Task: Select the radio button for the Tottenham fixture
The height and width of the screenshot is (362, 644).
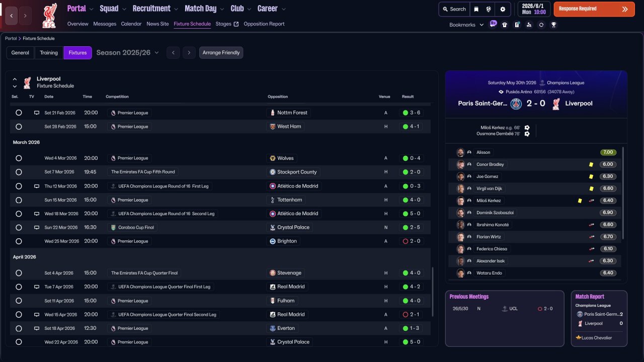Action: click(19, 200)
